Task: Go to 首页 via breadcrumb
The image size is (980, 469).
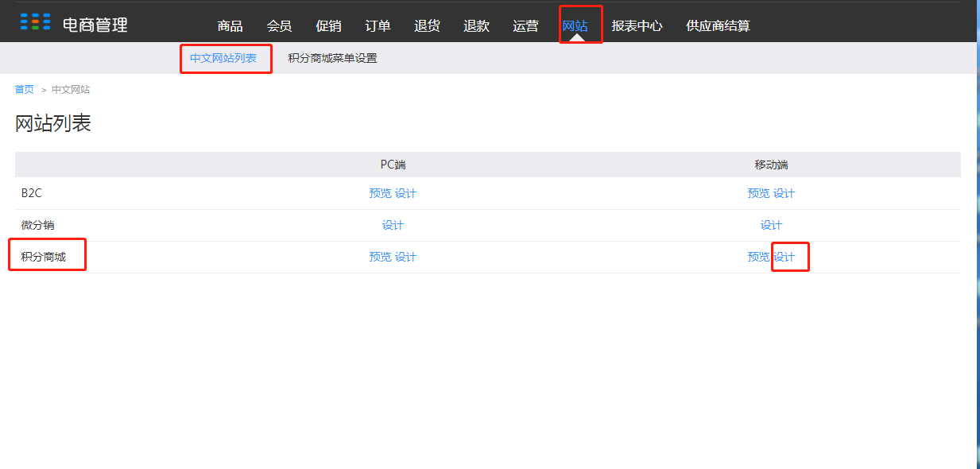Action: click(25, 89)
